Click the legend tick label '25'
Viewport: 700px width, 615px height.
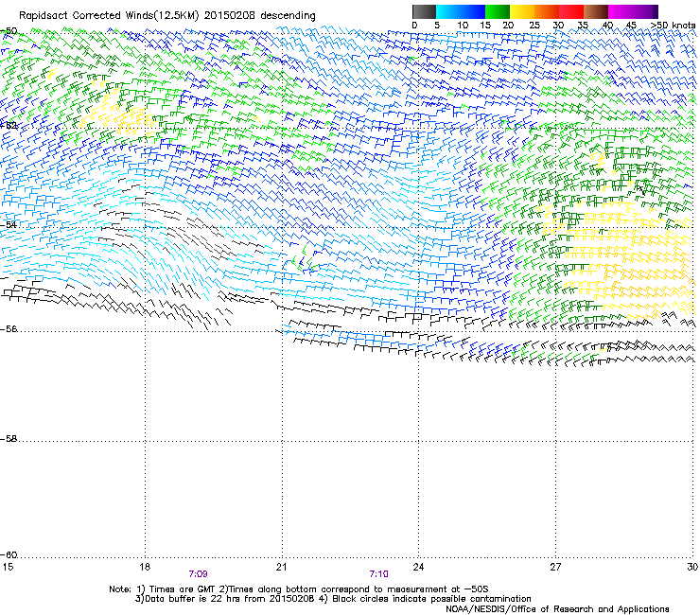pyautogui.click(x=534, y=26)
